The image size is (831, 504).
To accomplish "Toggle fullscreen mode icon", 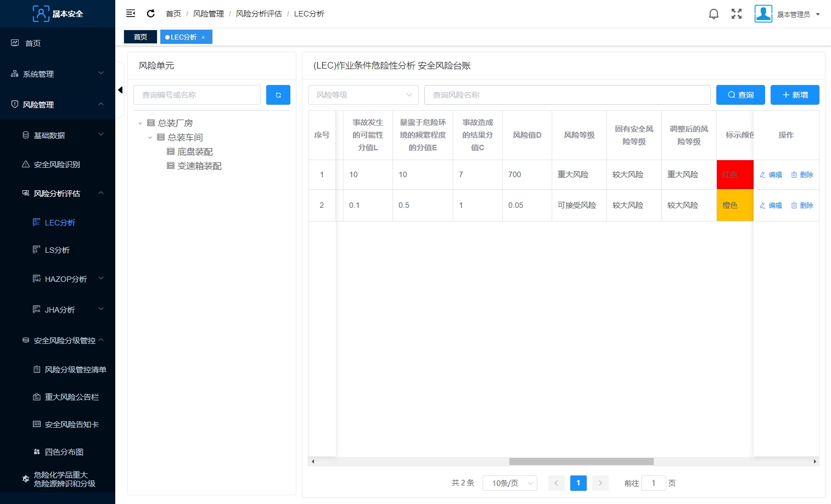I will pyautogui.click(x=737, y=14).
